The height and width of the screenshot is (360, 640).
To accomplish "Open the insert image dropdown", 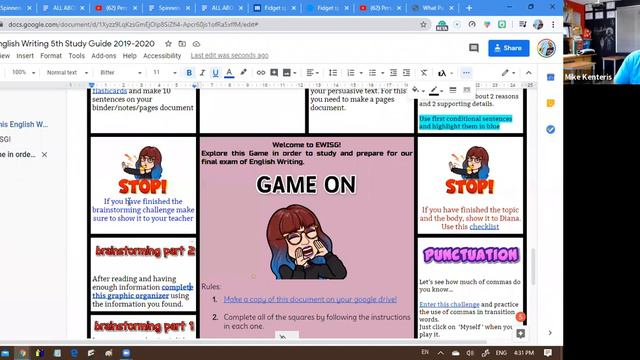I will point(289,73).
